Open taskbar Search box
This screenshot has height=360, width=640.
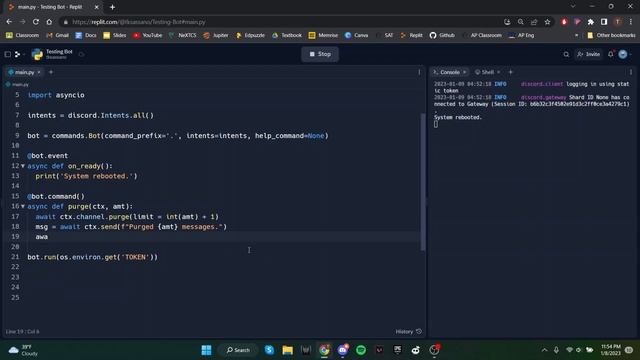238,350
